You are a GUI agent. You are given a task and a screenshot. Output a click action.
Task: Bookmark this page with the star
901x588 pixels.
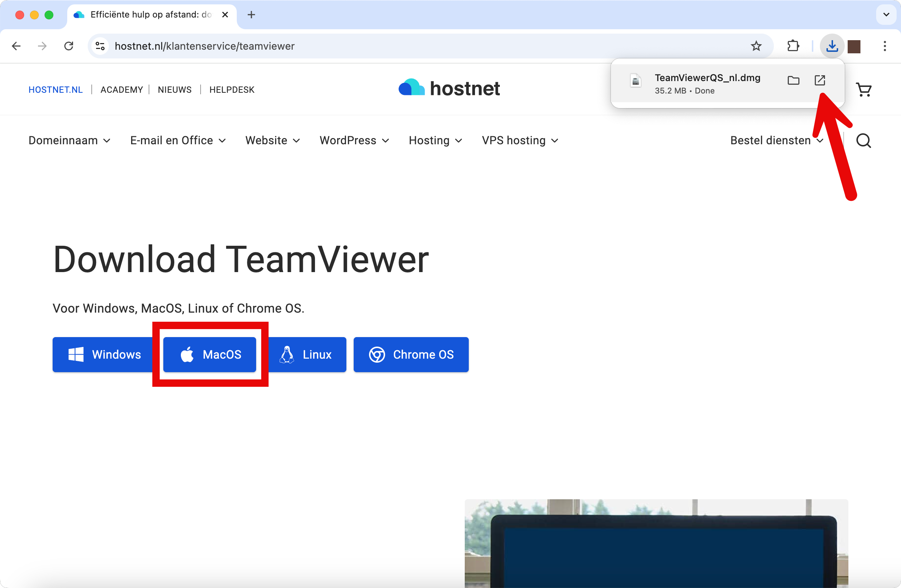(756, 46)
